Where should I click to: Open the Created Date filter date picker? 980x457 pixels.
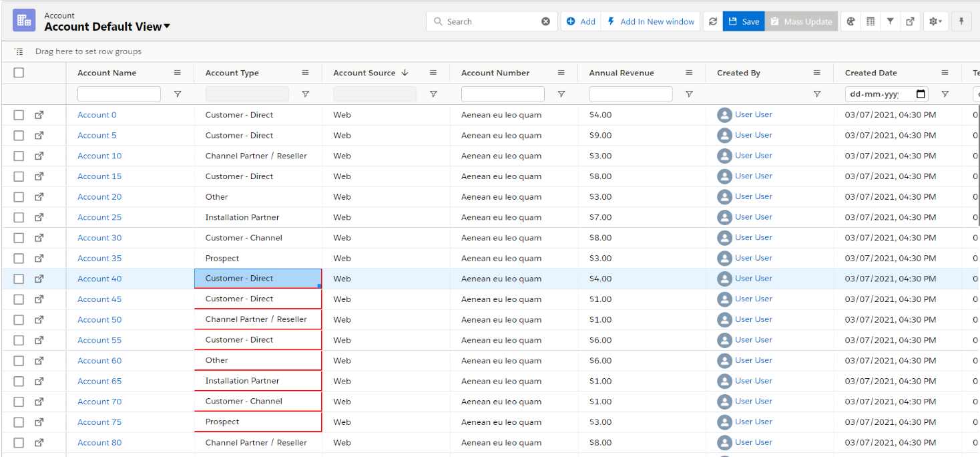coord(921,94)
